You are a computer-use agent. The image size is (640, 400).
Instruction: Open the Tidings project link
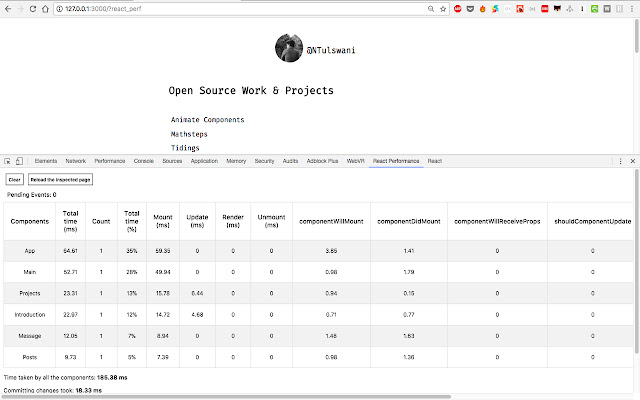click(x=185, y=148)
